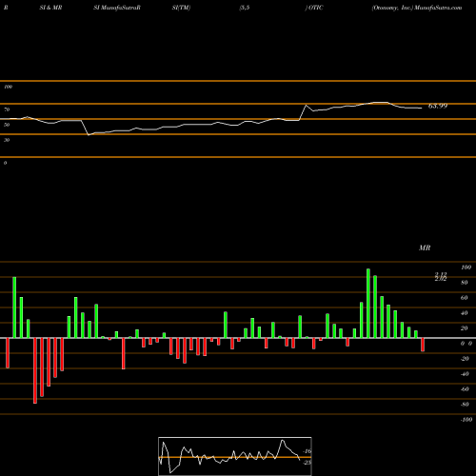476x476 pixels.
Task: Click the SI(TM) text in the header
Action: (x=181, y=8)
